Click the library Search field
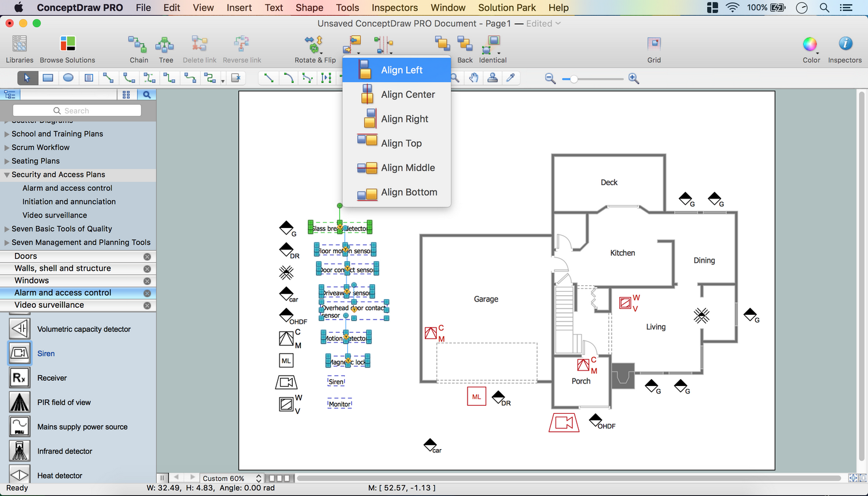The height and width of the screenshot is (496, 868). (77, 111)
